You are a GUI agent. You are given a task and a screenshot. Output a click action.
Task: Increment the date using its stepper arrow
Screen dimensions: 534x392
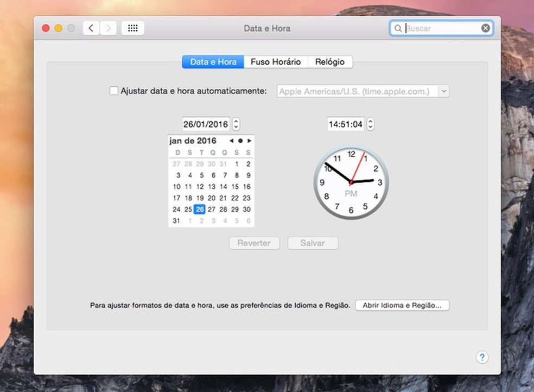coord(236,122)
